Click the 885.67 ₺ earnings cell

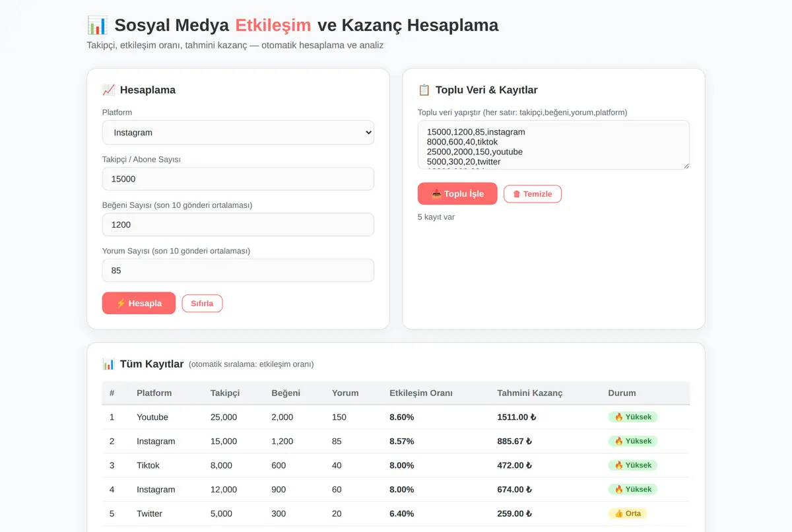(515, 441)
